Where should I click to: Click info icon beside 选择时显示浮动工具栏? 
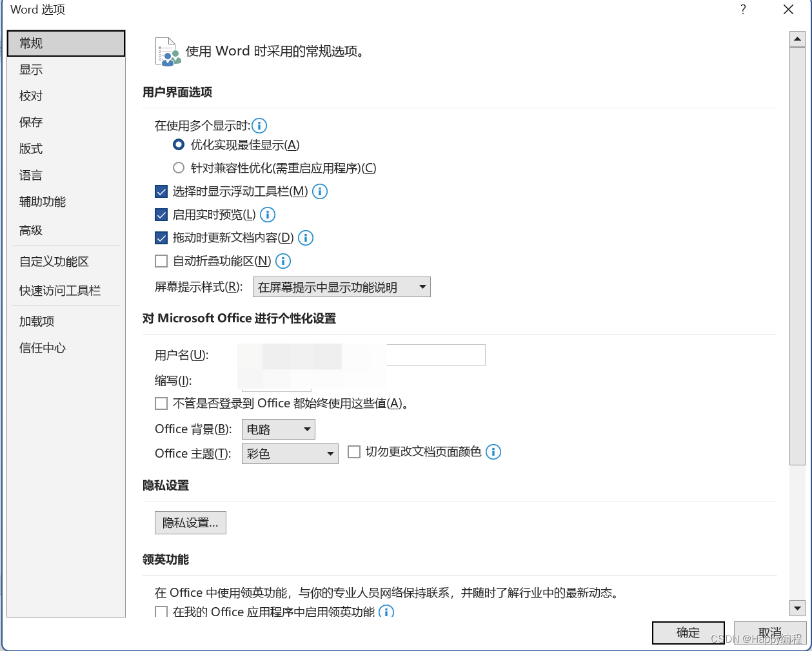pyautogui.click(x=320, y=191)
